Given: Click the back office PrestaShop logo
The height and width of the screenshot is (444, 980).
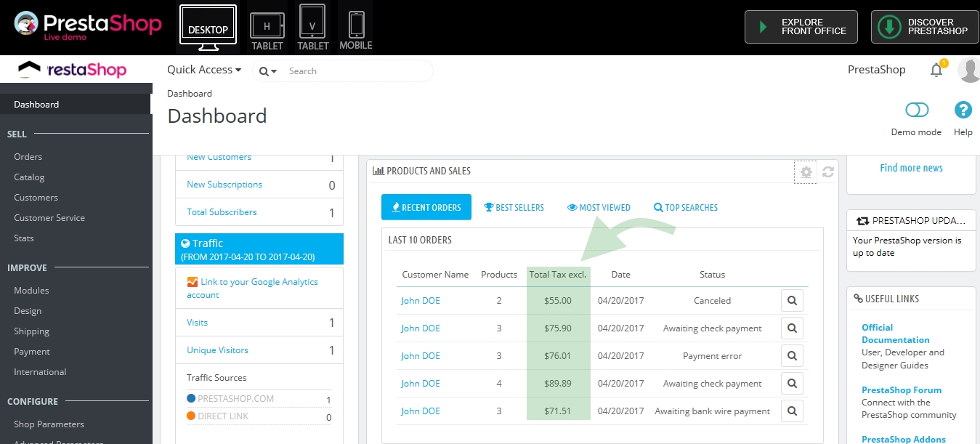Looking at the screenshot, I should pos(73,70).
